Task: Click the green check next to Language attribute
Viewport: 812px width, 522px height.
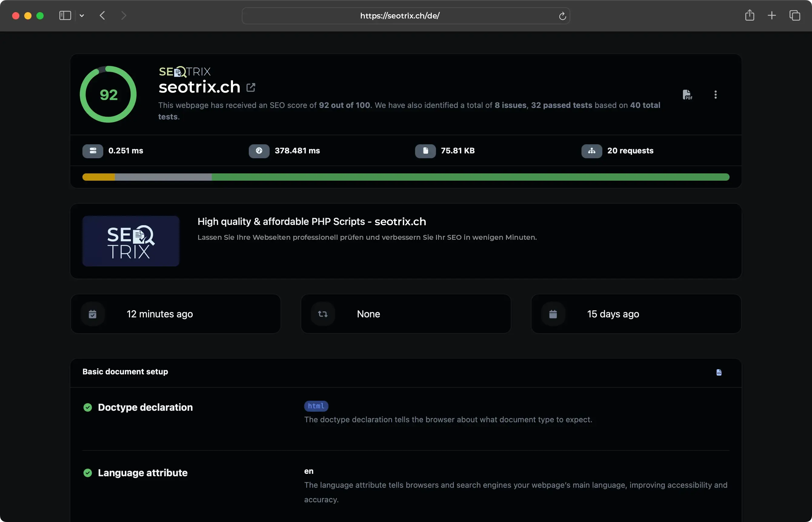Action: pyautogui.click(x=88, y=473)
